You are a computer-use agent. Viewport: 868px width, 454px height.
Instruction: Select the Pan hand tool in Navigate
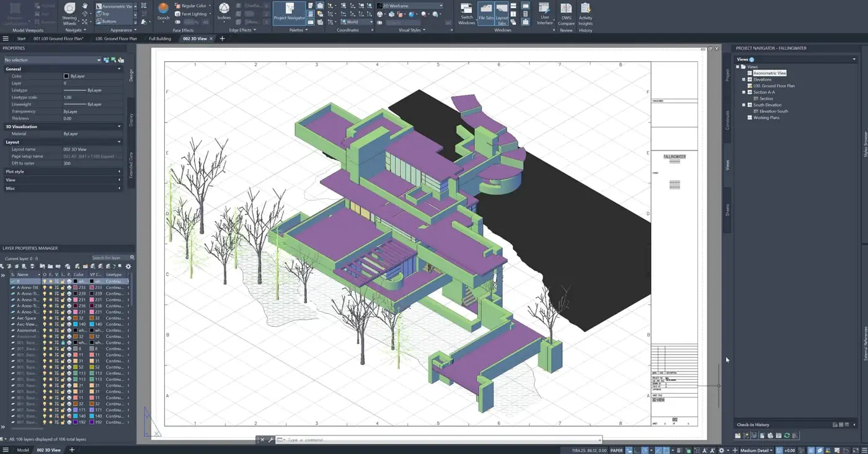coord(85,6)
